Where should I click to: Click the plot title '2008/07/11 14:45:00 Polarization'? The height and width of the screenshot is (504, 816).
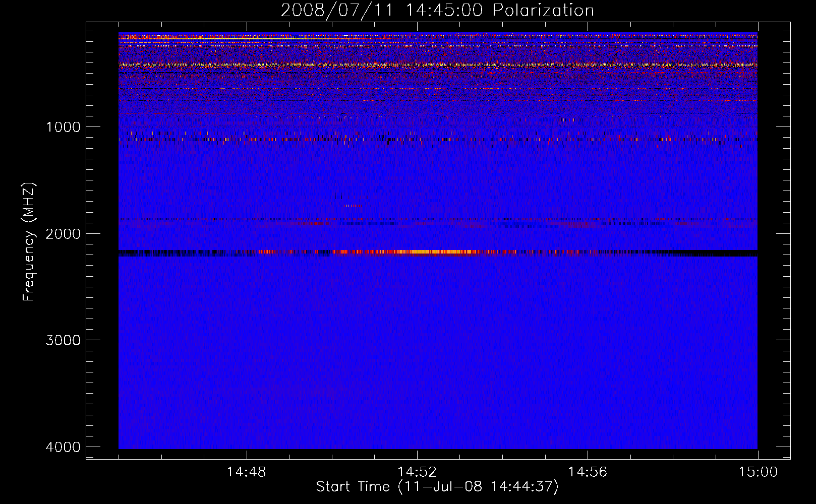[437, 11]
